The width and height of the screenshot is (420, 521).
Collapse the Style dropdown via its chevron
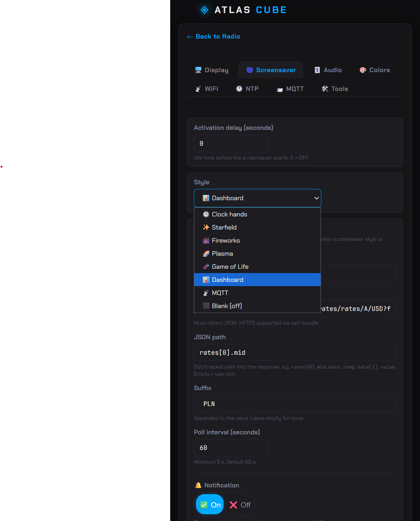pyautogui.click(x=316, y=198)
